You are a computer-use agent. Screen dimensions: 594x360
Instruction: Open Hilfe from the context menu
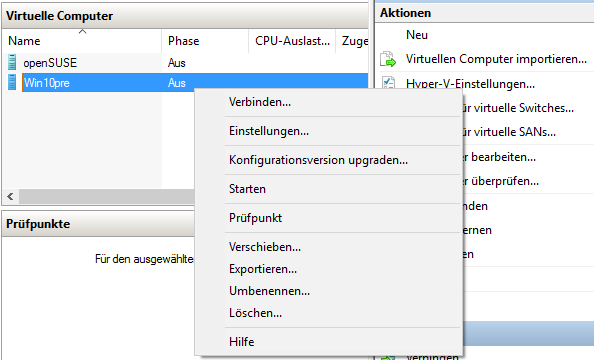click(x=242, y=342)
